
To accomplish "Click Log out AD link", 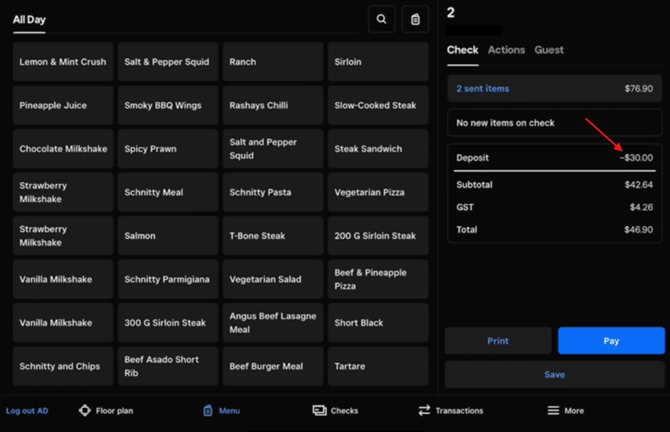I will click(27, 410).
